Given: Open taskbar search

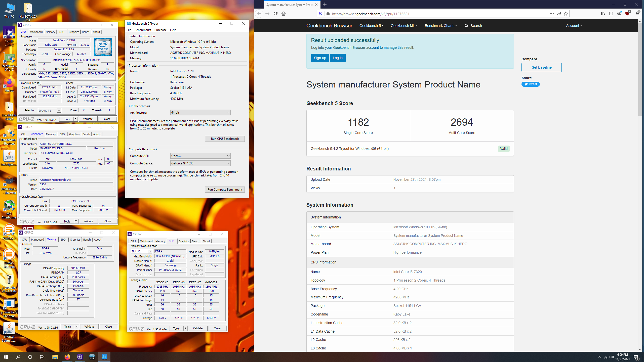Looking at the screenshot, I should 18,357.
